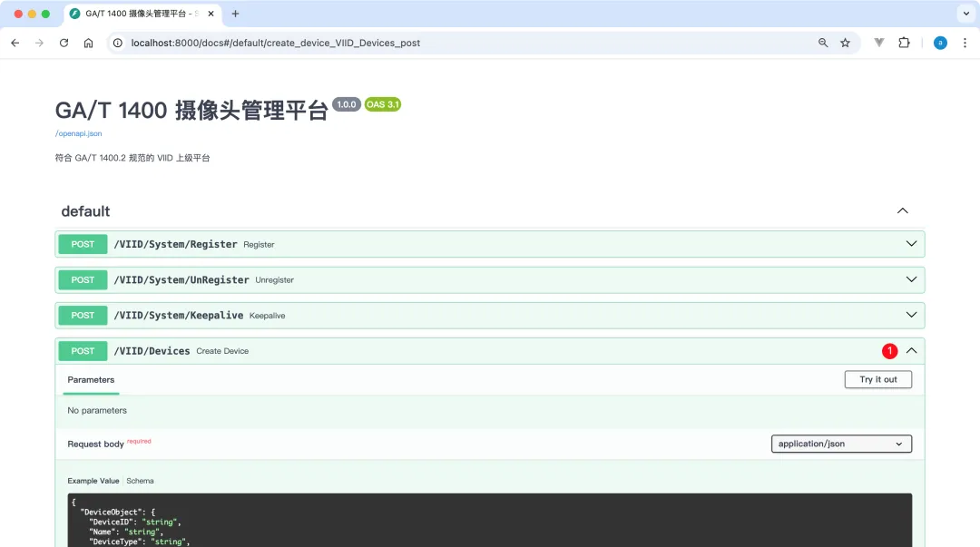Screen dimensions: 980x547
Task: Expand the /VIID/System/UnRegister endpoint chevron
Action: pyautogui.click(x=911, y=279)
